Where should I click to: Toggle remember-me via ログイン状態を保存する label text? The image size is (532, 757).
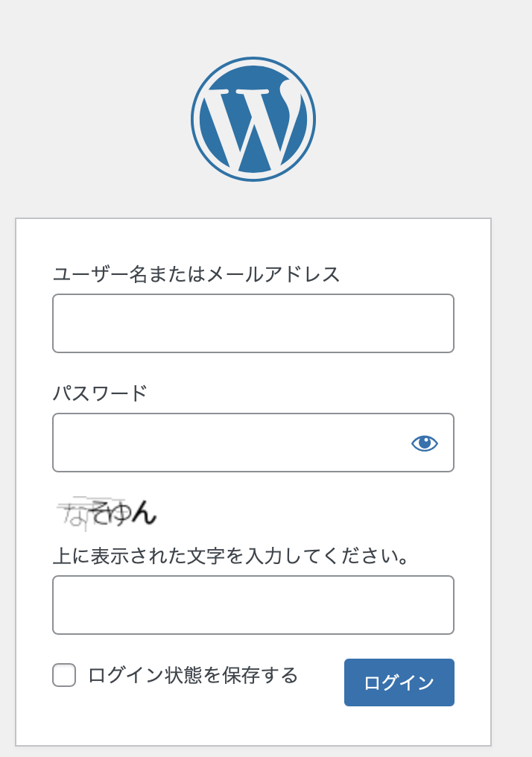tap(193, 675)
